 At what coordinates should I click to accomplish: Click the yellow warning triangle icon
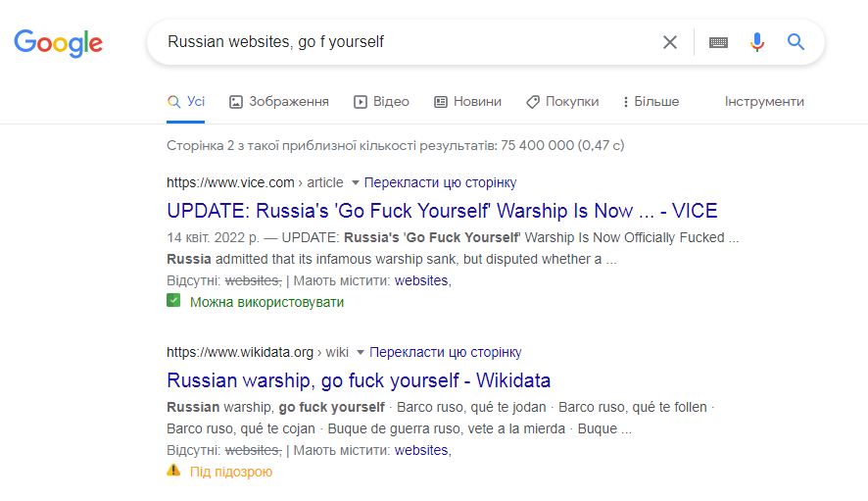point(173,471)
